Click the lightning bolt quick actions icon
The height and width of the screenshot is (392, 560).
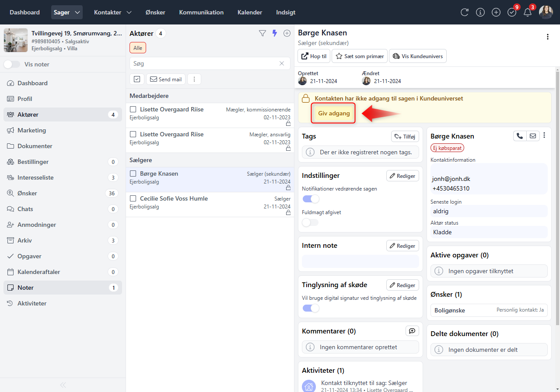click(x=275, y=33)
